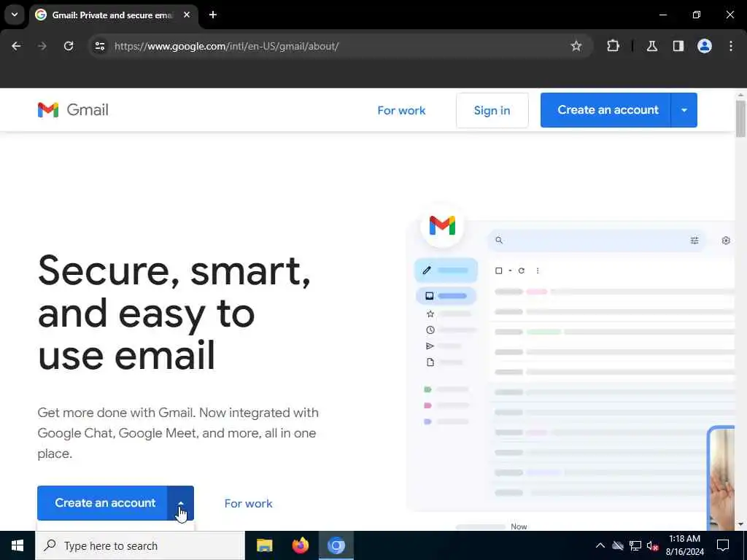This screenshot has width=747, height=560.
Task: Collapse the lower Create an account dropdown arrow
Action: tap(181, 503)
